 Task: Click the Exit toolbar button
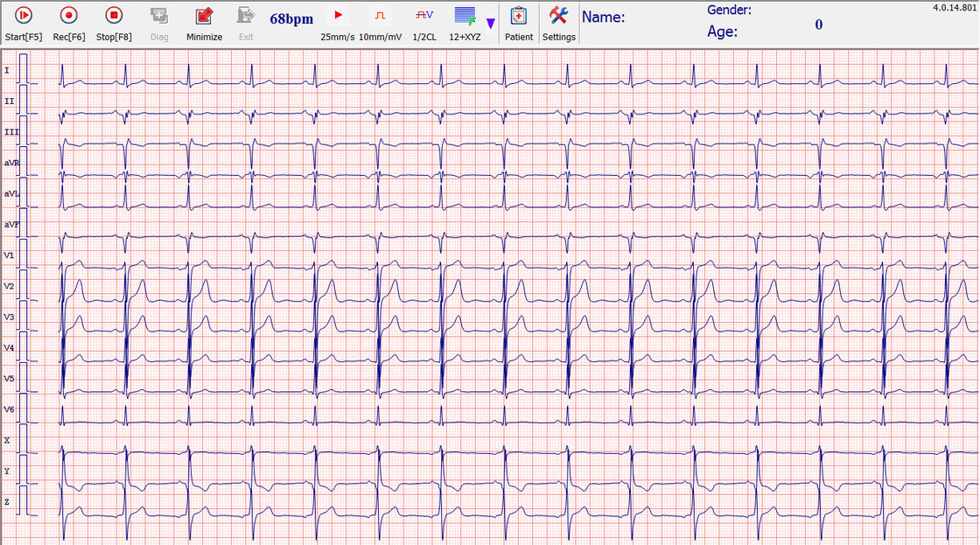246,23
